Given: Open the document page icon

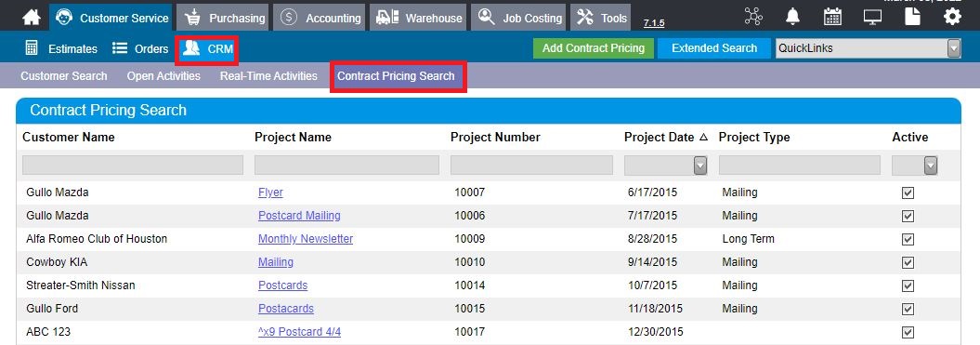Looking at the screenshot, I should point(912,17).
